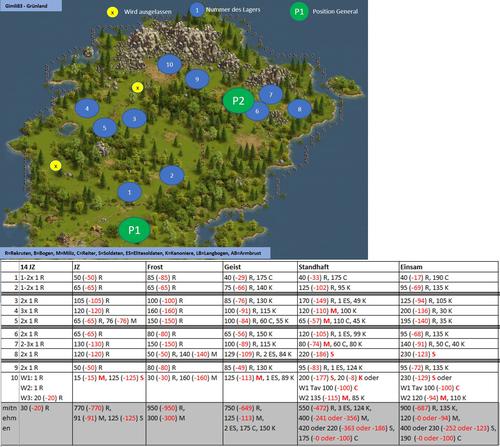Screen dimensions: 500x447
Task: Click the unit abbreviation legend bar
Action: [135, 253]
